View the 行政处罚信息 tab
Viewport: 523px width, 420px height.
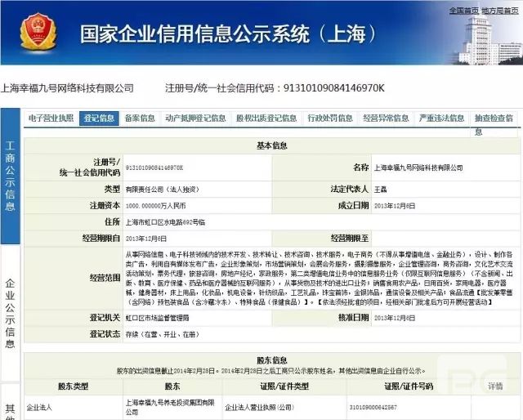click(x=330, y=118)
